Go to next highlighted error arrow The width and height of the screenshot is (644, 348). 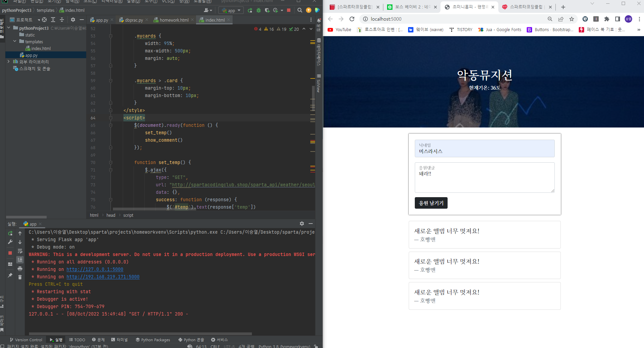[x=311, y=29]
